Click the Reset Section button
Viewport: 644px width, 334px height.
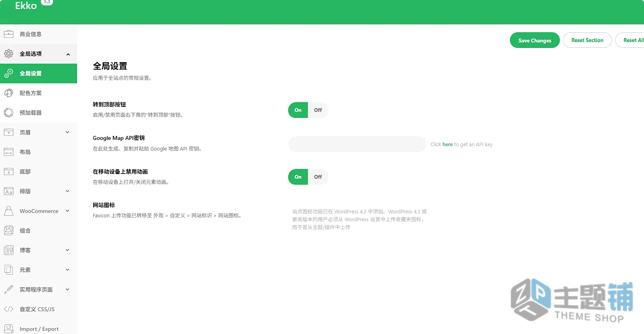pos(587,40)
